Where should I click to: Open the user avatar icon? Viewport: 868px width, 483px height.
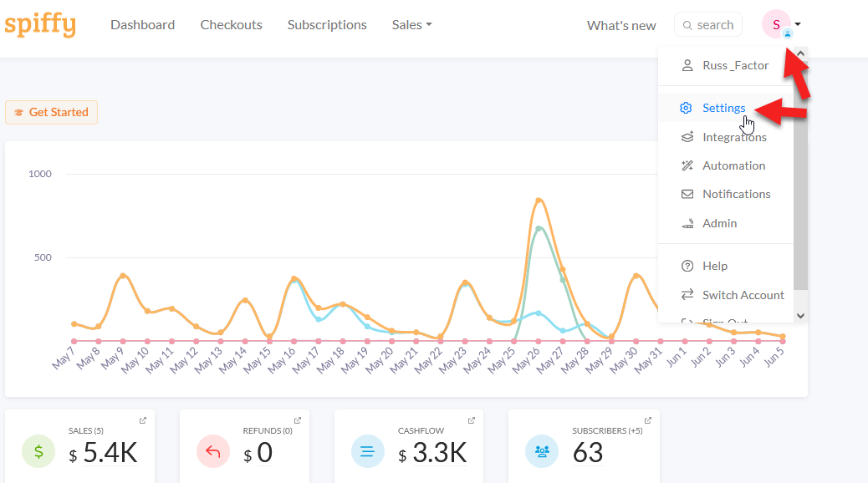point(776,24)
